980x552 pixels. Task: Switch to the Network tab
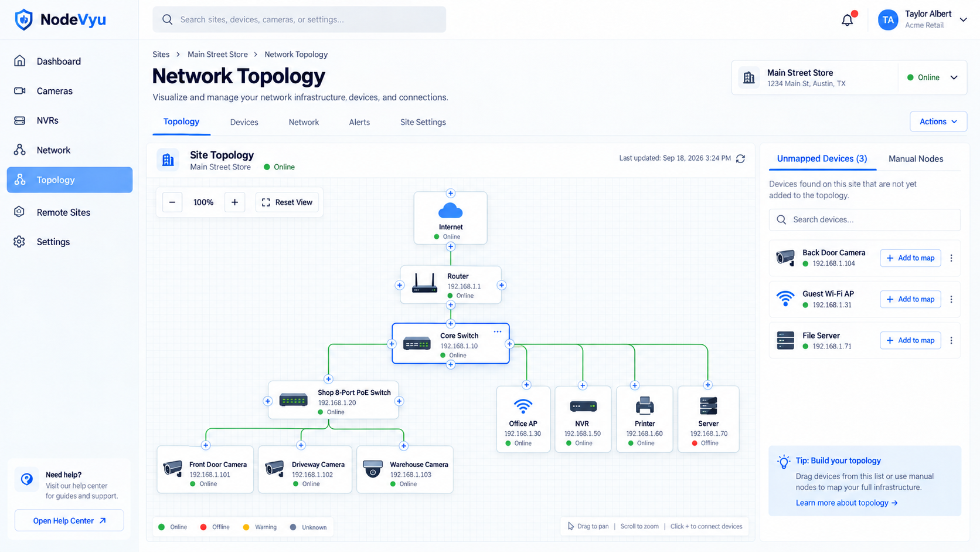click(x=304, y=122)
